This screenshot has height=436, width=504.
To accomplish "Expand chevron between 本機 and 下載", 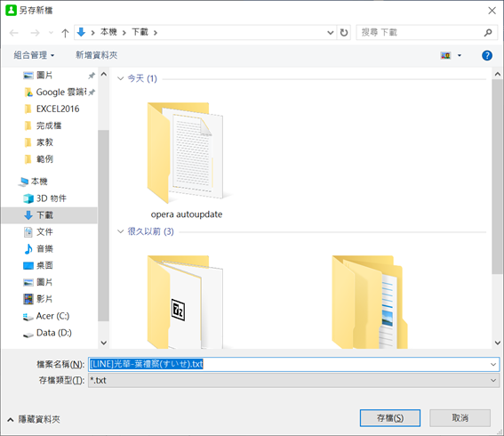I will (124, 33).
